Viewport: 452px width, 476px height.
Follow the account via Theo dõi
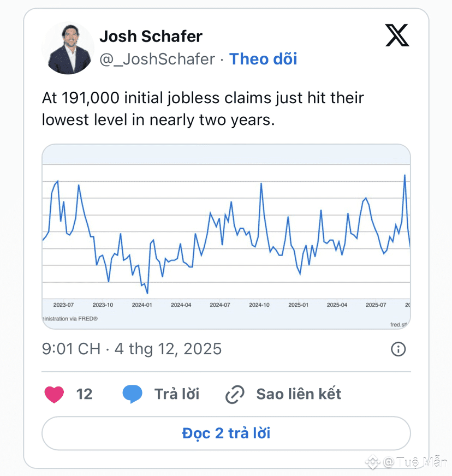point(263,59)
